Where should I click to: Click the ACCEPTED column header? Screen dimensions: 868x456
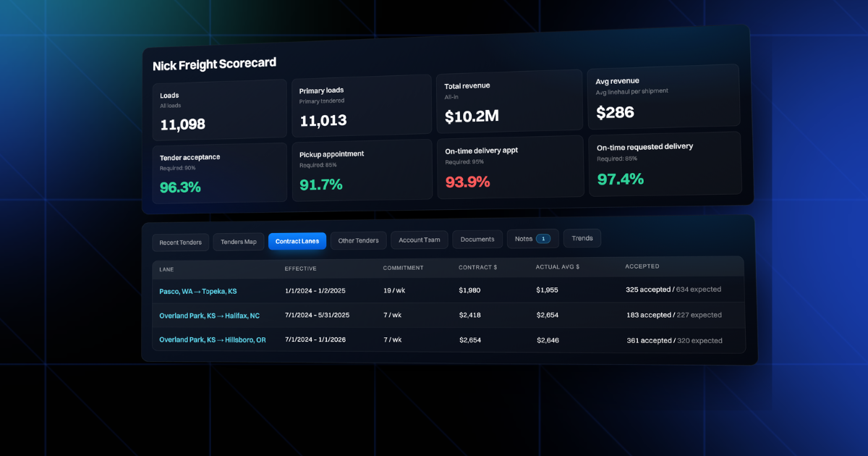coord(642,266)
